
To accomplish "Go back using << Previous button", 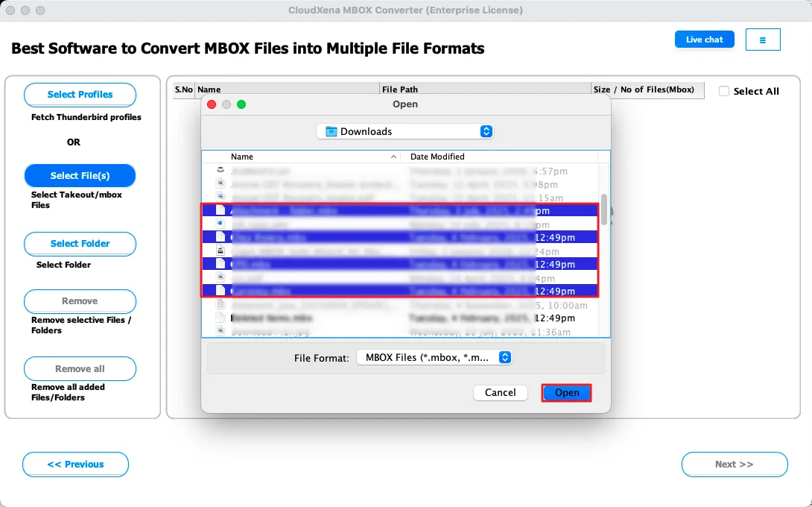I will coord(75,465).
